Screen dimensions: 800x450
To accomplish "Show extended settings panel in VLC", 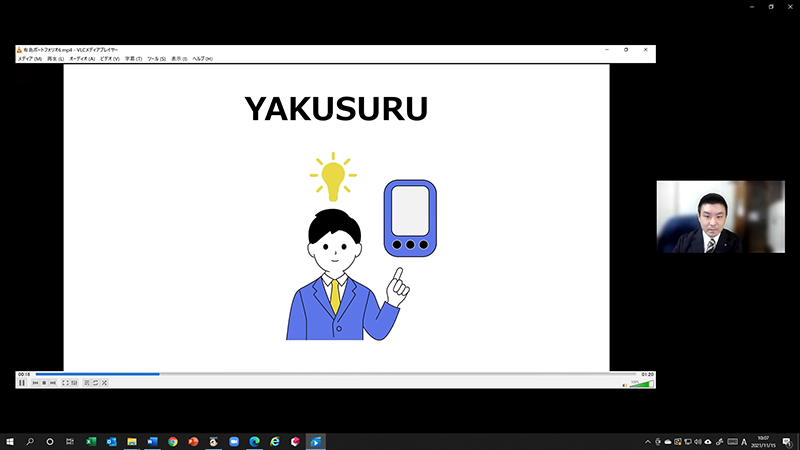I will [75, 383].
